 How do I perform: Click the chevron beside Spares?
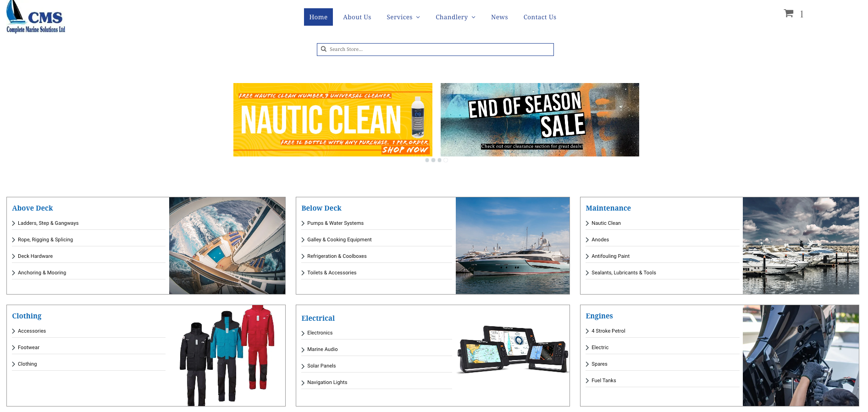[x=587, y=364]
